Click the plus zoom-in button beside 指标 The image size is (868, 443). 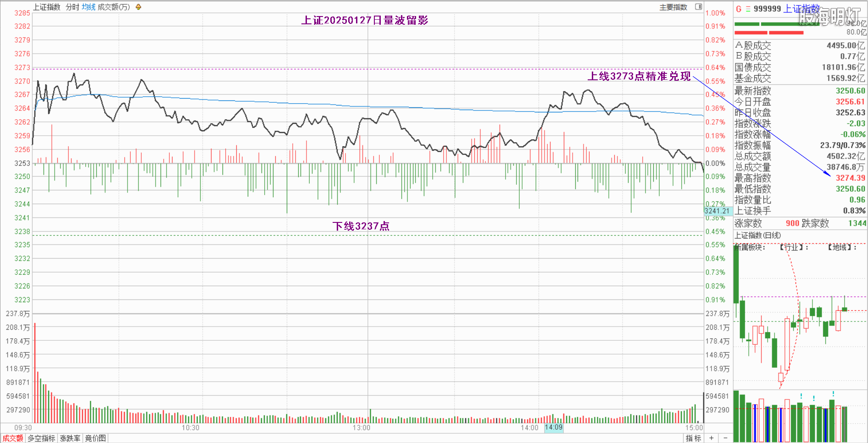[x=711, y=438]
